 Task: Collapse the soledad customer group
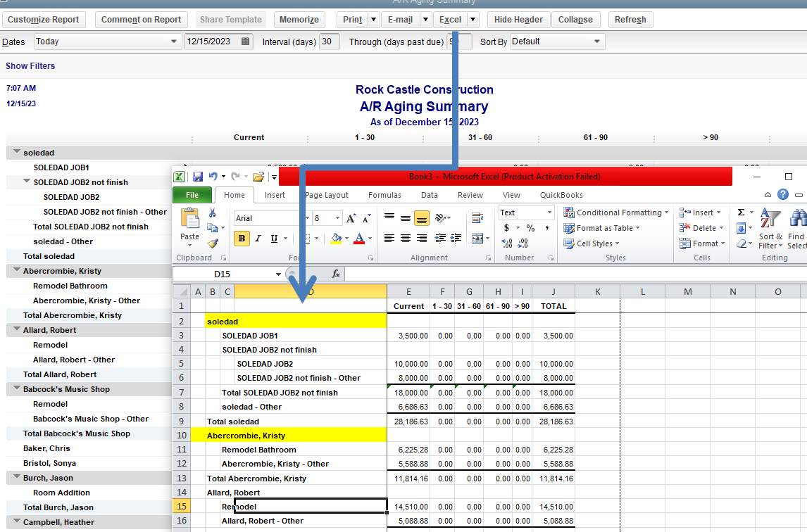(x=17, y=152)
